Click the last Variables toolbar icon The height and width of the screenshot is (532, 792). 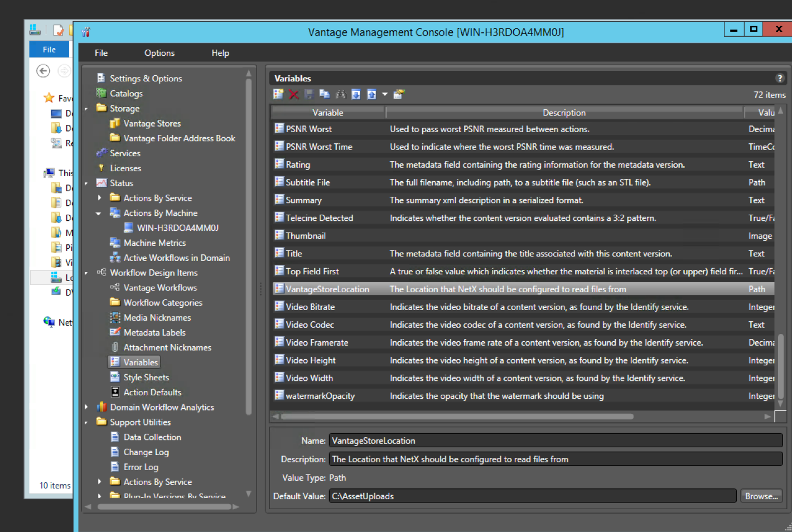pyautogui.click(x=399, y=94)
